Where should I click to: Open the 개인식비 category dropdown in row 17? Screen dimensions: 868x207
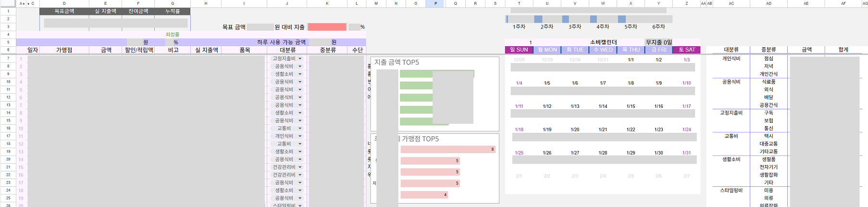[x=300, y=136]
